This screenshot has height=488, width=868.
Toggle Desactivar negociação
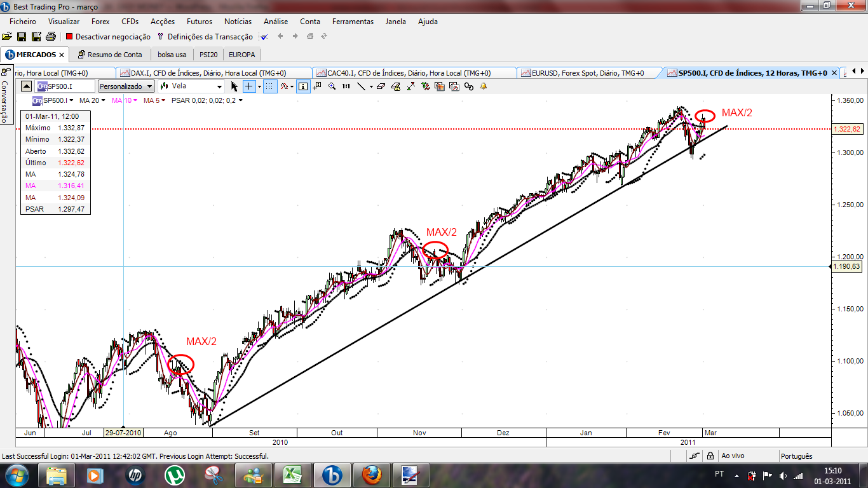click(x=108, y=37)
